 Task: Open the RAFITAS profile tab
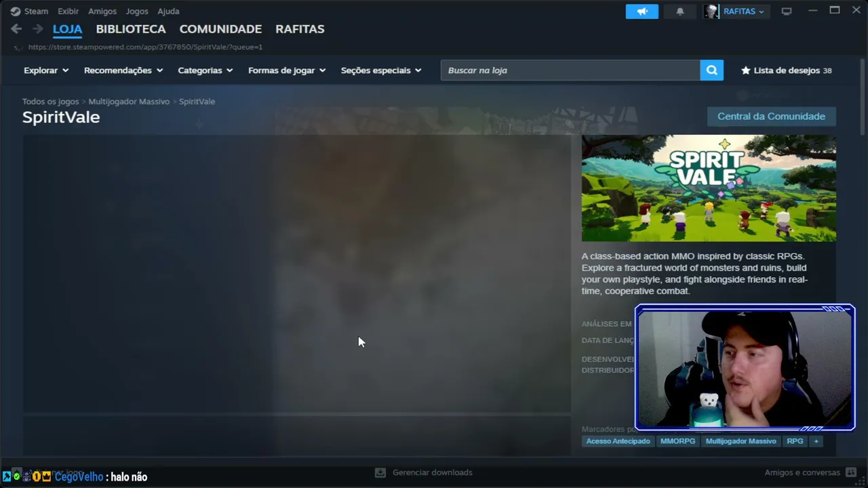click(x=300, y=29)
